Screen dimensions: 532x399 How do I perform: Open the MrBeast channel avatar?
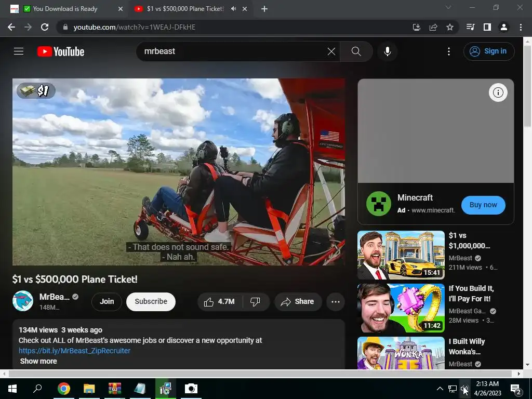point(23,301)
